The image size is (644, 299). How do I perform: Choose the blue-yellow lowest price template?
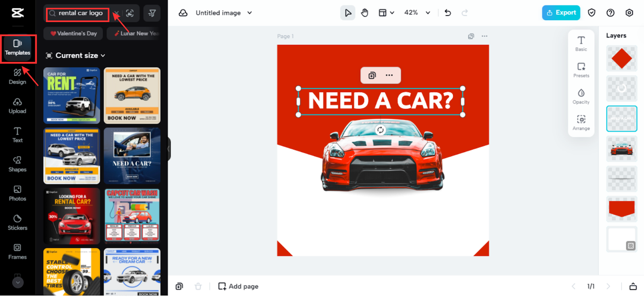click(x=71, y=156)
